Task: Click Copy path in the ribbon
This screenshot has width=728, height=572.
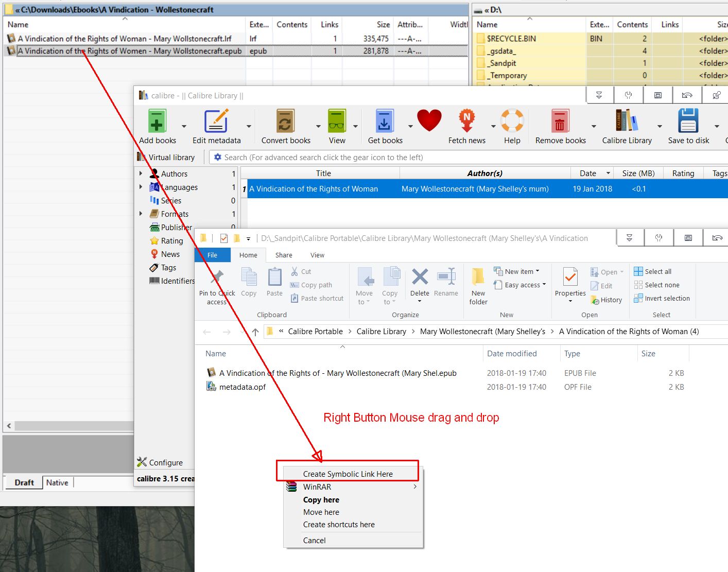Action: 311,285
